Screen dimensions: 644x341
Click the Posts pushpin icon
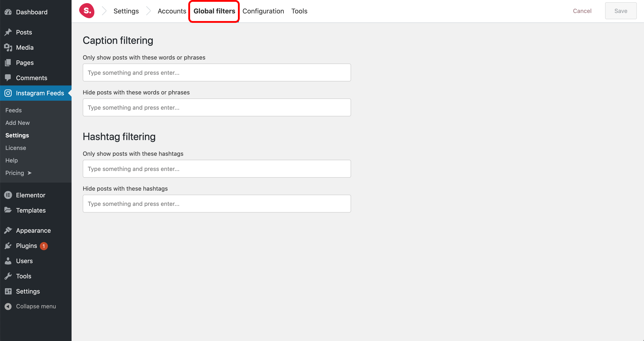(8, 32)
